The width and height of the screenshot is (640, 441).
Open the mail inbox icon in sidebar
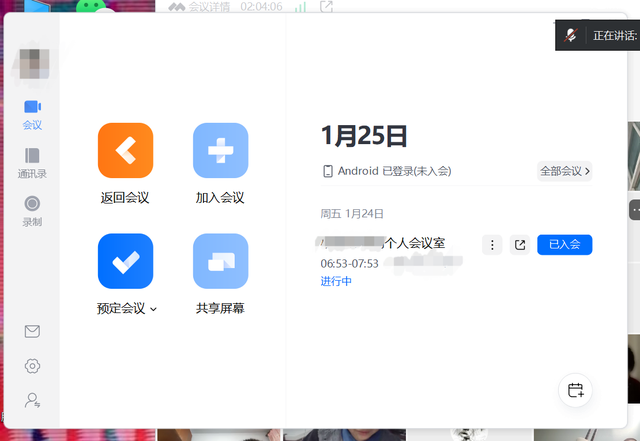[32, 332]
